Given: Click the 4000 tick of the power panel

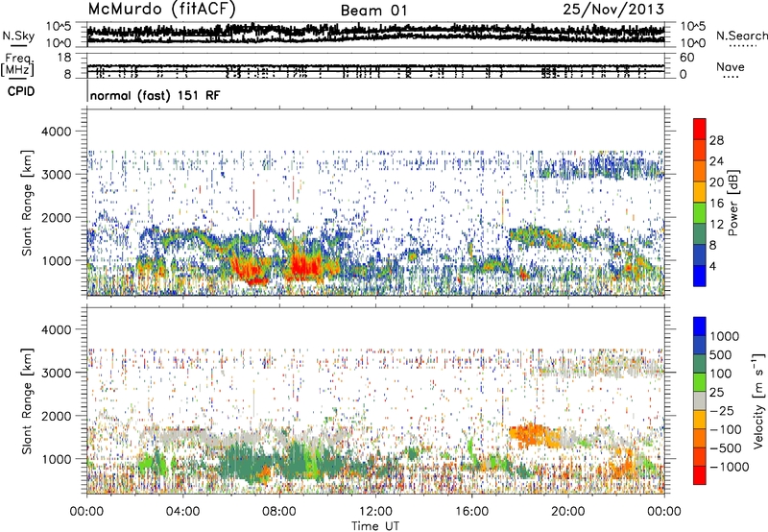Looking at the screenshot, I should point(58,132).
